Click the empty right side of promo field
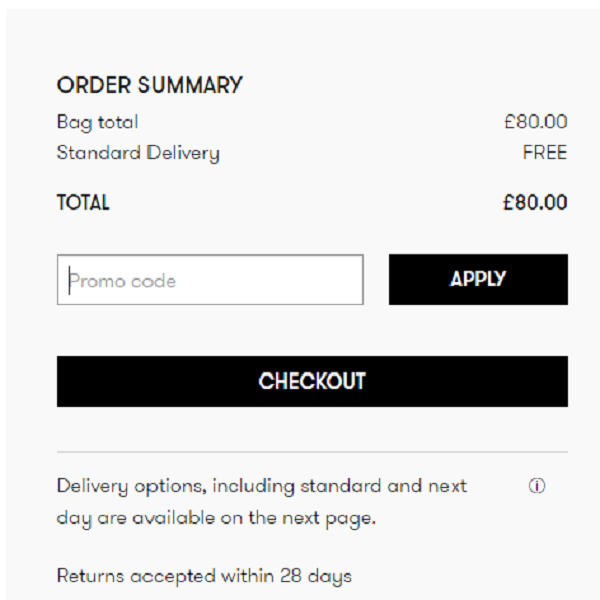The height and width of the screenshot is (600, 600). click(x=270, y=280)
